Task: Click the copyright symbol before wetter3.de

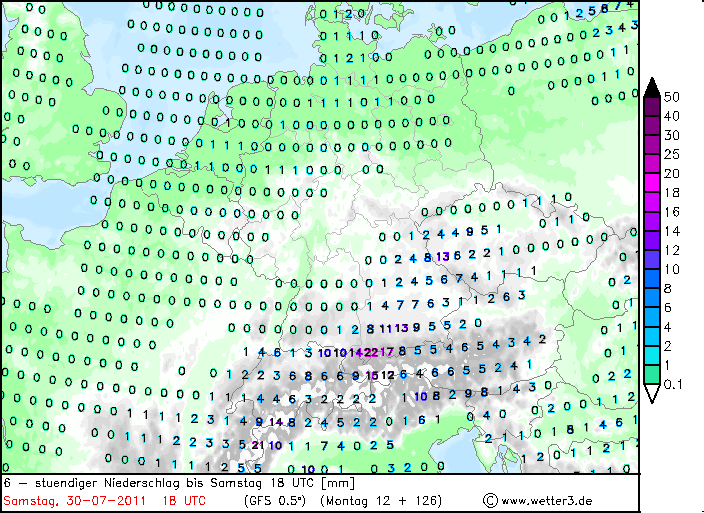Action: [x=490, y=500]
